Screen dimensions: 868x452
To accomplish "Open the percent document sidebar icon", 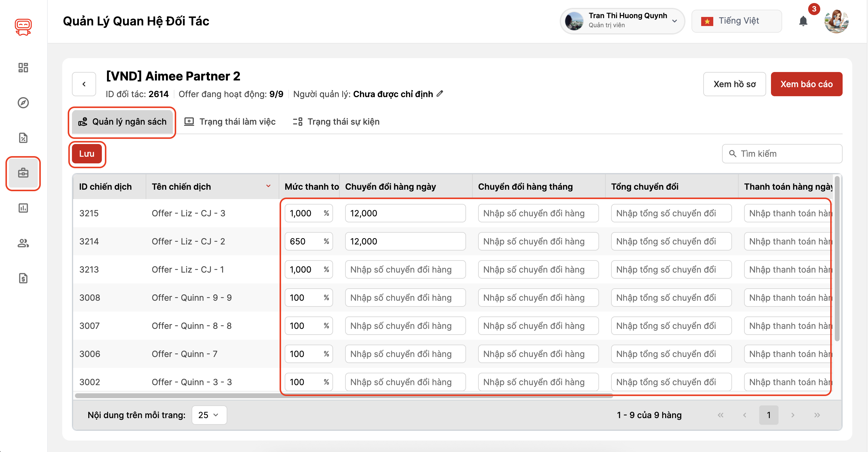I will pyautogui.click(x=23, y=138).
